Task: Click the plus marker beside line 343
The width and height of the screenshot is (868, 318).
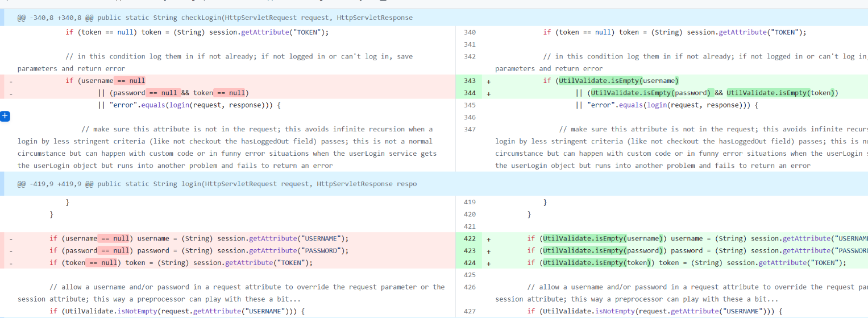Action: (x=488, y=81)
